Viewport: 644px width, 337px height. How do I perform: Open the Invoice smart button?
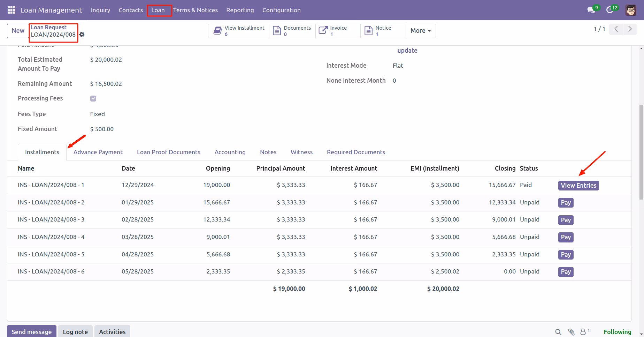click(338, 31)
